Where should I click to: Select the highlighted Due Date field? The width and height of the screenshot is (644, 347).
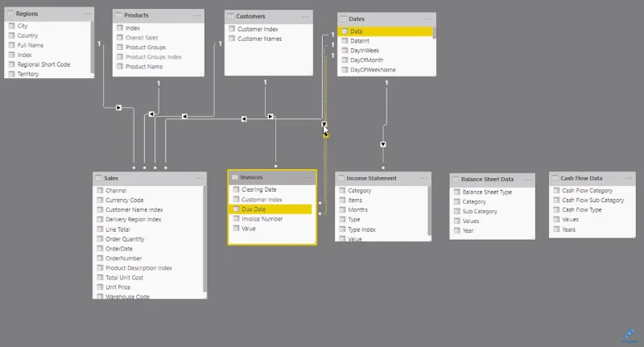271,209
